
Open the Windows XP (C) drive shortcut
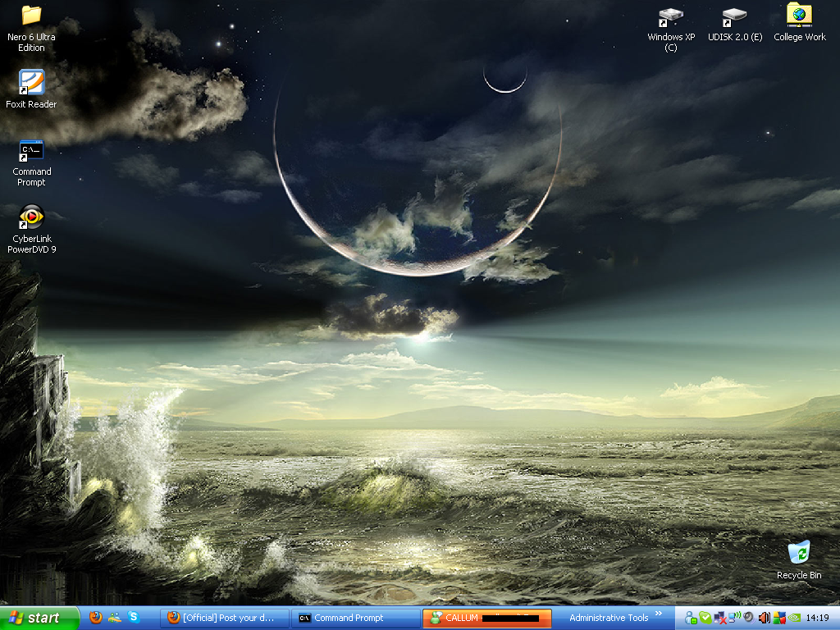(x=671, y=16)
